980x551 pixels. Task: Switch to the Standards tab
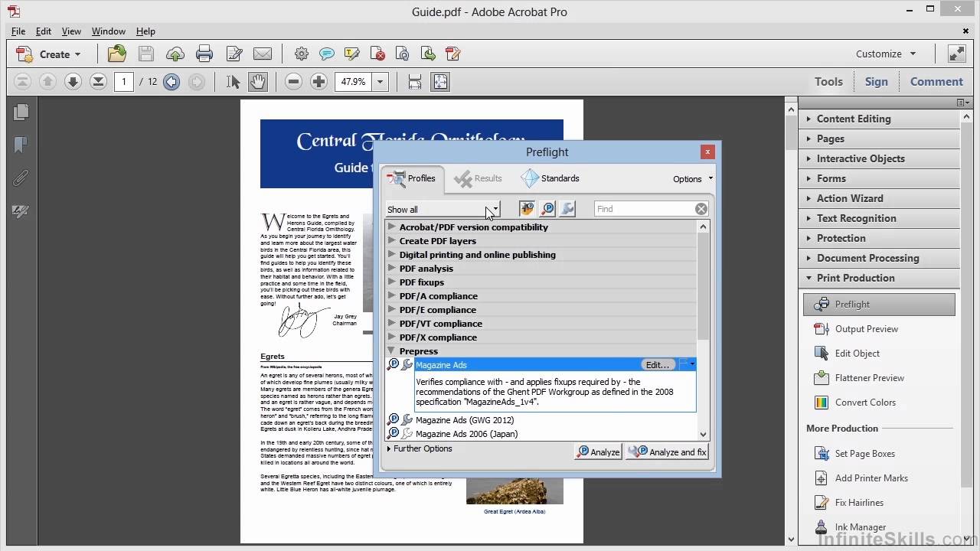[550, 178]
